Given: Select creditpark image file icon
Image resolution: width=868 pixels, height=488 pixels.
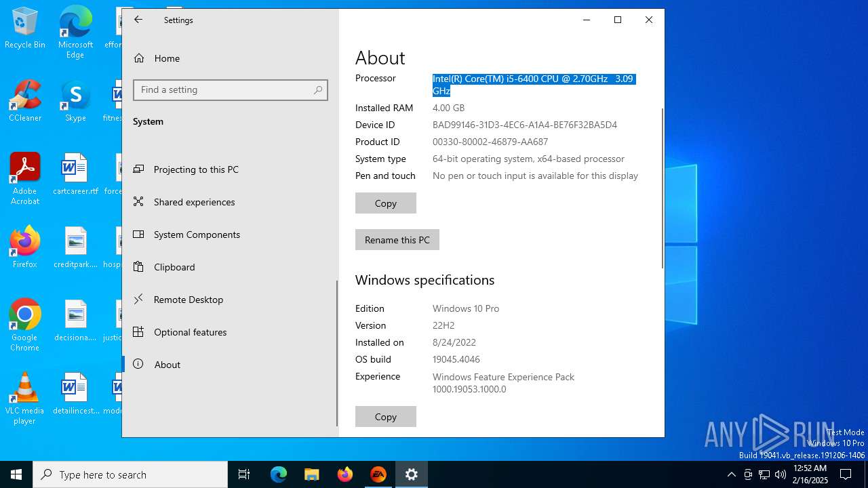Looking at the screenshot, I should [x=75, y=248].
